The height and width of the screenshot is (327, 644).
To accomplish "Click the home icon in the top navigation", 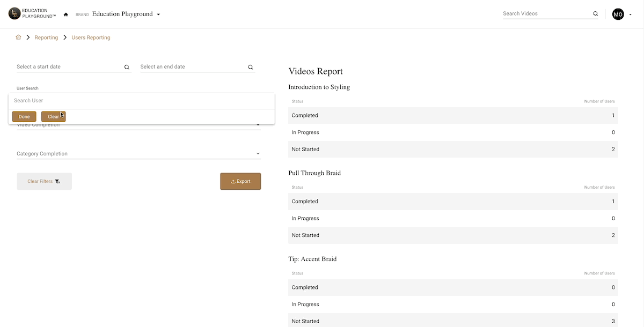I will [x=65, y=14].
